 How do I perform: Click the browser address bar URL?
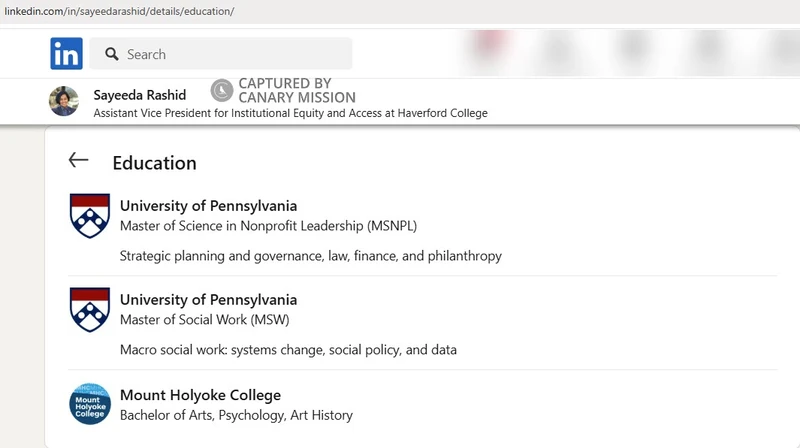119,11
